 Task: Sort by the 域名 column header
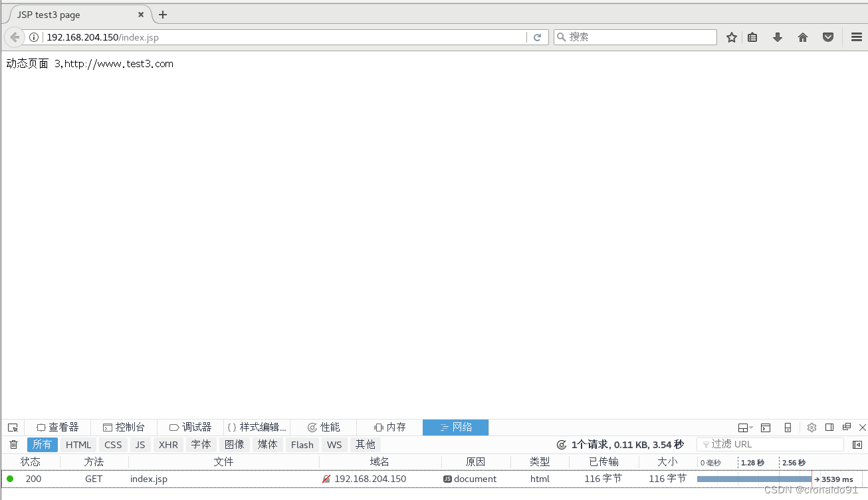point(380,462)
